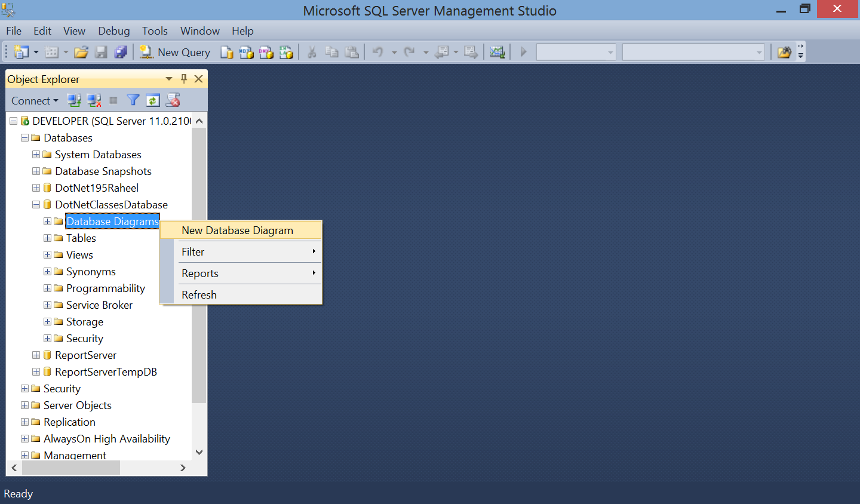Expand the Programmability folder
The width and height of the screenshot is (860, 504).
(47, 288)
